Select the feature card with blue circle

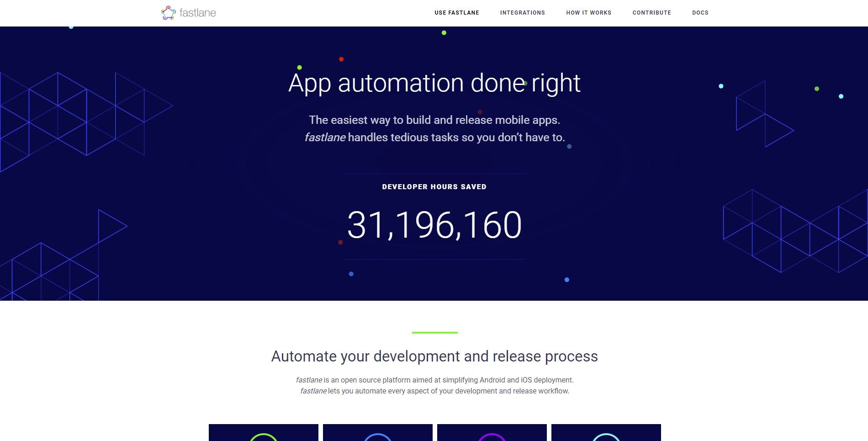pyautogui.click(x=378, y=433)
